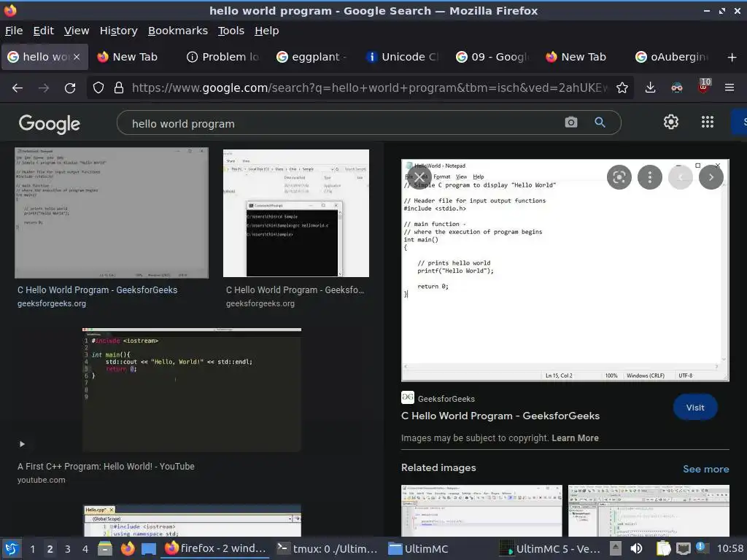Search inside image with Lens
Screen dimensions: 747x560
pos(619,177)
